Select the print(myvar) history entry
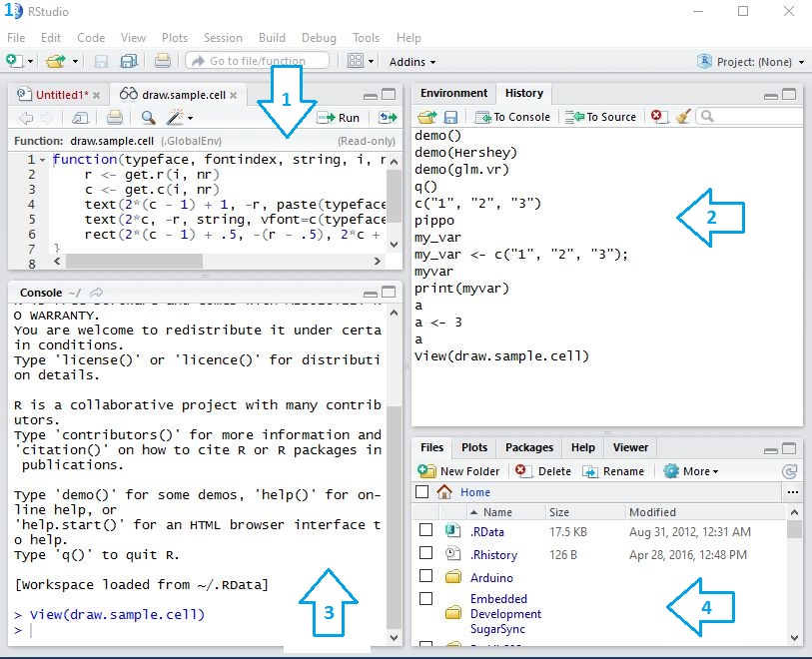812x659 pixels. (461, 289)
